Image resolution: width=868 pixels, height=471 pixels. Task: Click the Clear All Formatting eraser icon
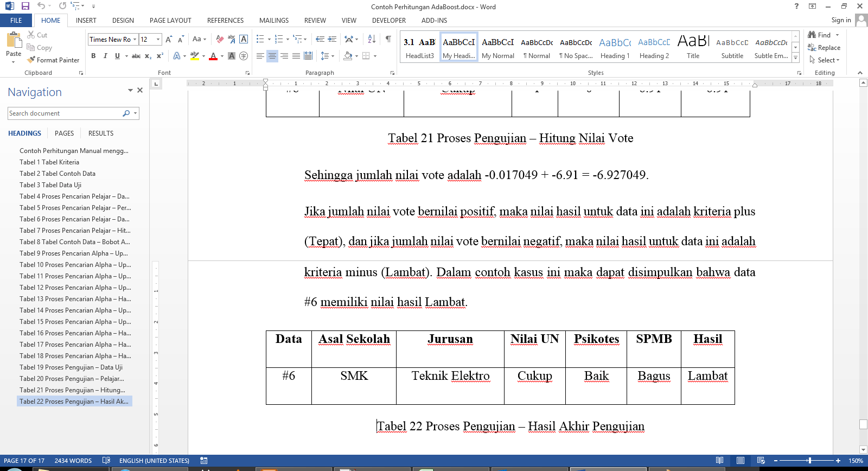coord(220,39)
